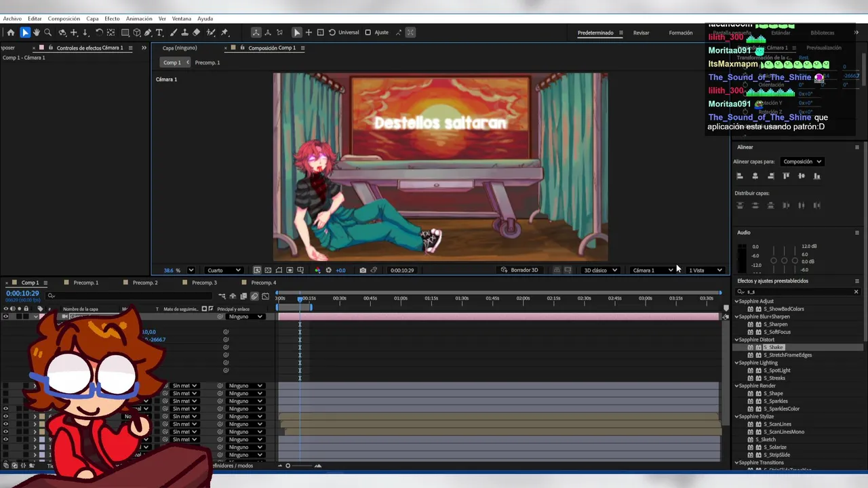Screen dimensions: 868x488
Task: Switch to the Precomp. 4 timeline tab
Action: coord(264,283)
